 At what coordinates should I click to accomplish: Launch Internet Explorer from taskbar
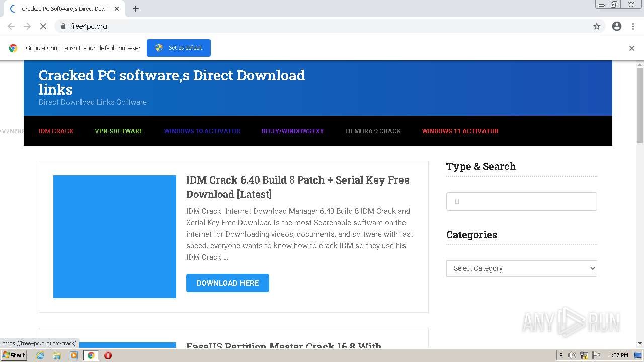tap(40, 355)
